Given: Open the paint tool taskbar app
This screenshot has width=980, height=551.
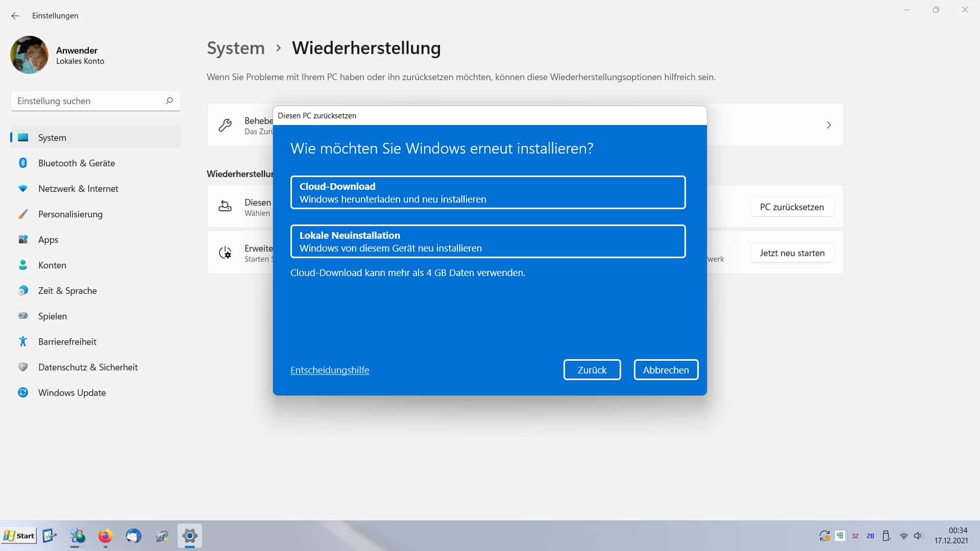Looking at the screenshot, I should pos(162,536).
